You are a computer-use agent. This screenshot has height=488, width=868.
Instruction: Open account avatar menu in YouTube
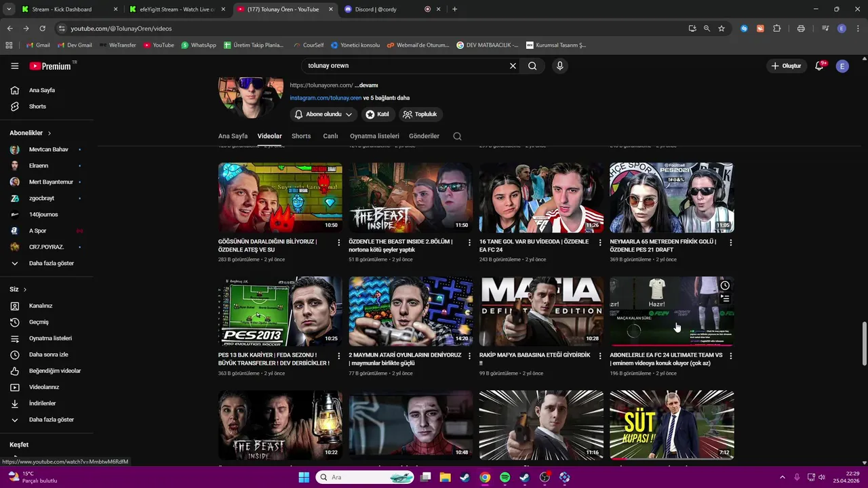pyautogui.click(x=842, y=66)
